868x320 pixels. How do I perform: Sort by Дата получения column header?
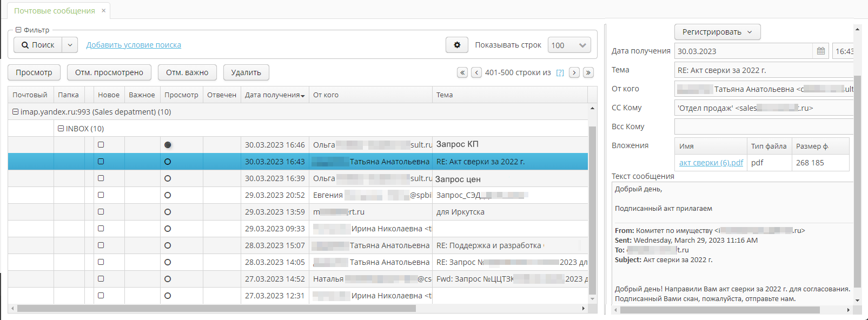click(x=274, y=95)
